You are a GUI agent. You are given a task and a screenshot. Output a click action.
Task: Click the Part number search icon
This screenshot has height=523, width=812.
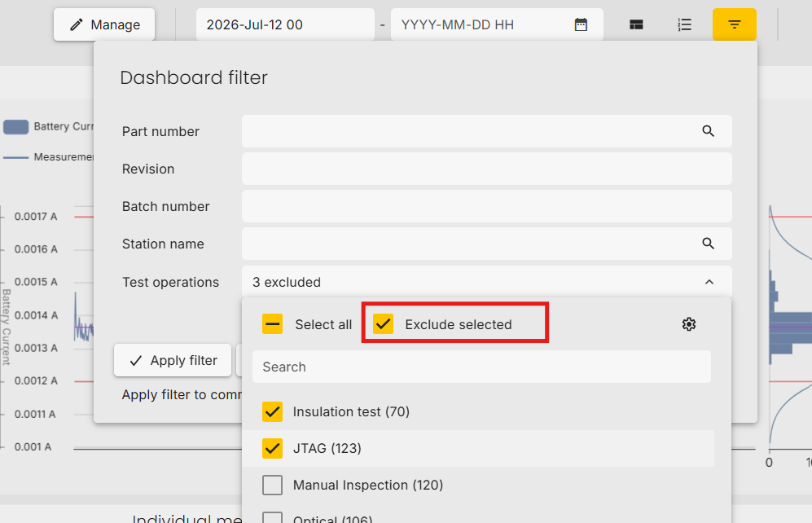pyautogui.click(x=709, y=131)
